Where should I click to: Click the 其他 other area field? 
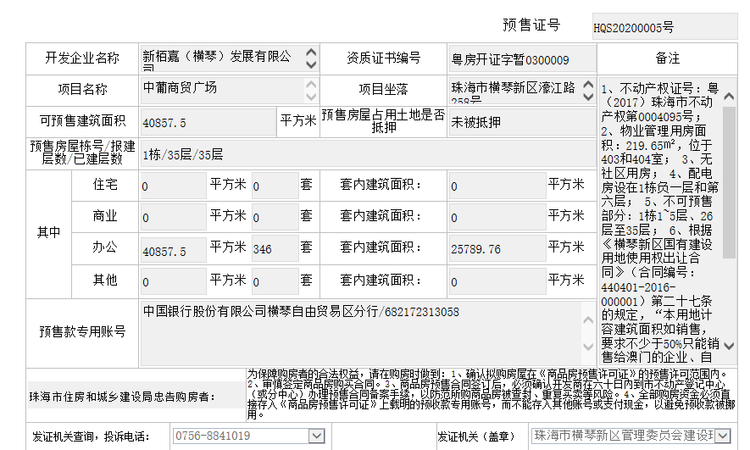pyautogui.click(x=173, y=282)
